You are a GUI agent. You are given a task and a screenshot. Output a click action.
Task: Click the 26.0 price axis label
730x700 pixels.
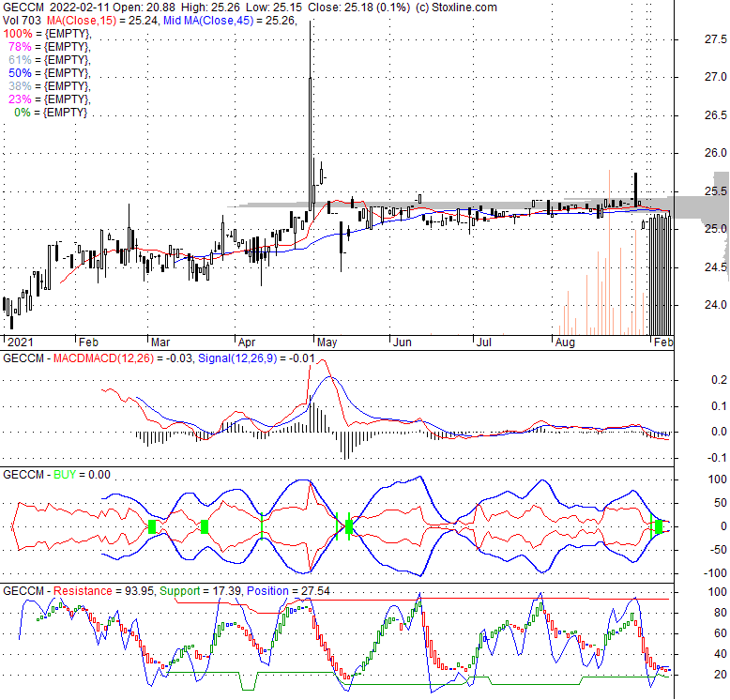coord(716,153)
